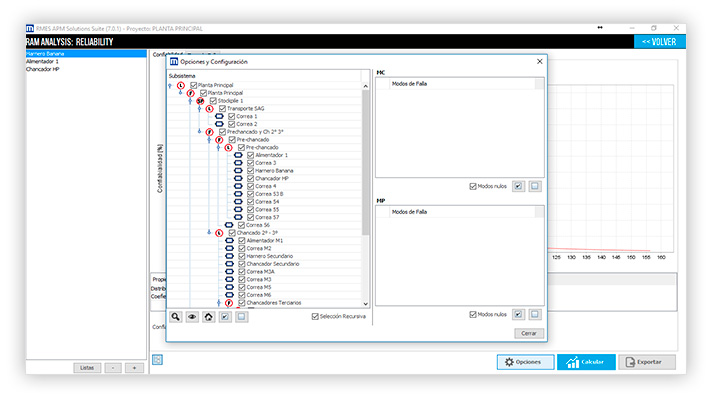
Task: Toggle the Modos nulos checkbox under MC
Action: 473,186
